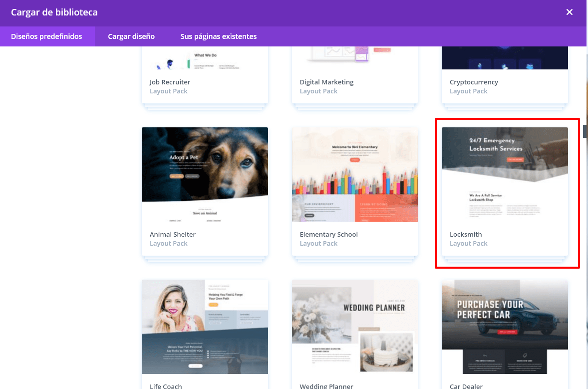The width and height of the screenshot is (588, 389).
Task: Click Layout Pack under Job Recruiter
Action: 168,91
